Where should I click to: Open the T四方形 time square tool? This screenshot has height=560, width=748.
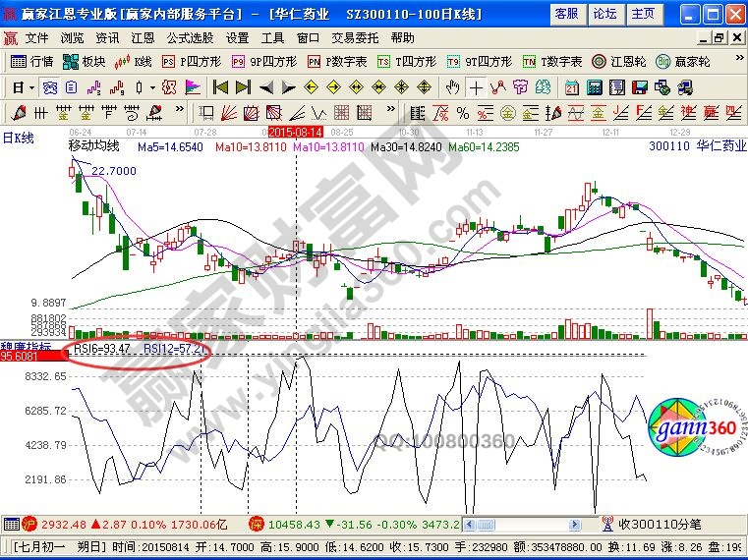tap(407, 62)
